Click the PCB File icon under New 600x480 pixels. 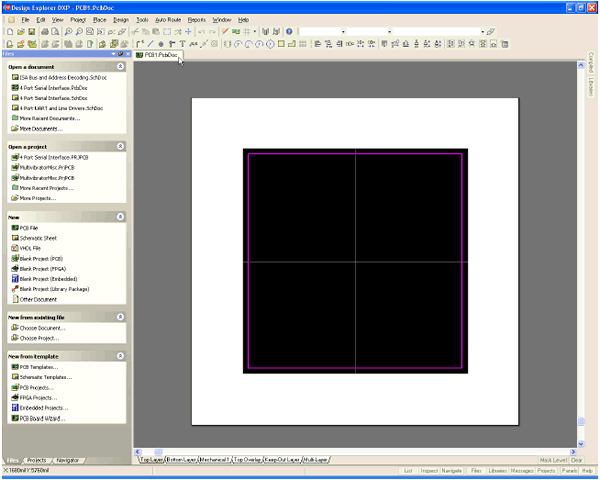tap(14, 228)
